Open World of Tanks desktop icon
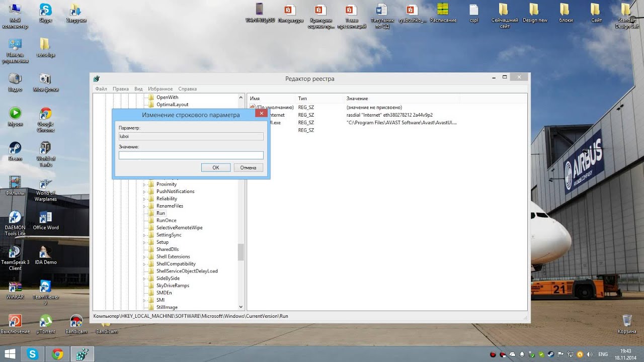Viewport: 644px width, 362px height. tap(45, 154)
